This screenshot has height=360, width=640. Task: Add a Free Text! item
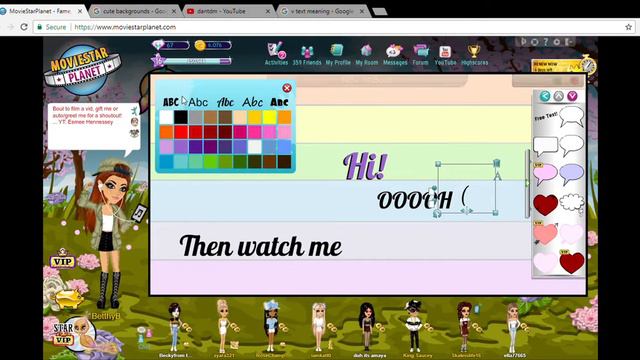[546, 117]
